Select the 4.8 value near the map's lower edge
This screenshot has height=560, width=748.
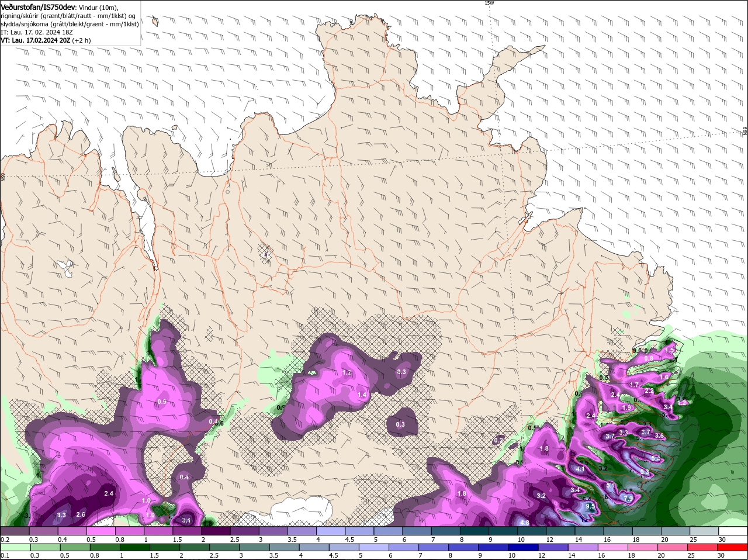[524, 523]
